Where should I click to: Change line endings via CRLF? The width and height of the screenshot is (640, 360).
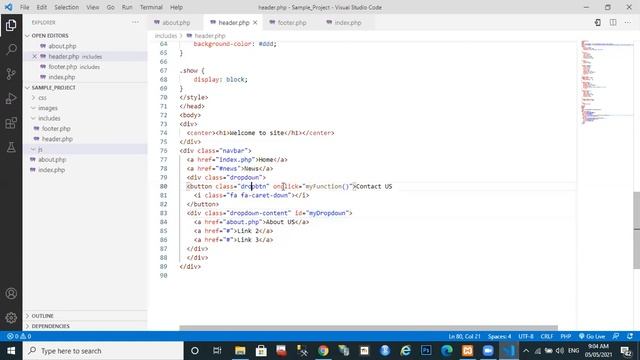click(547, 336)
